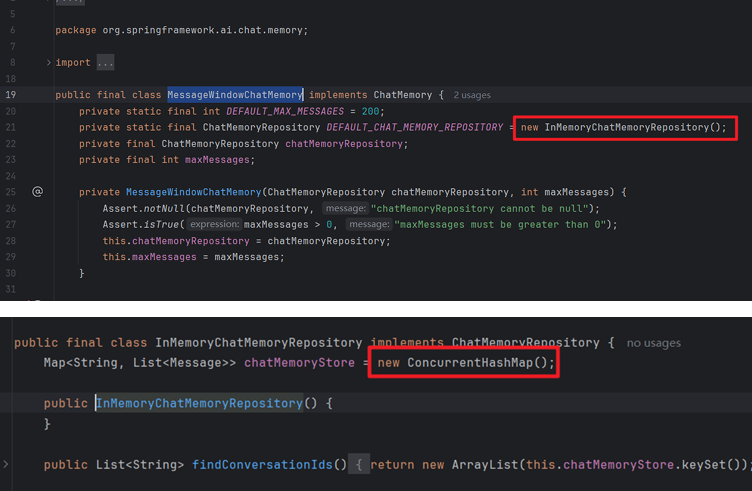Click line number 21 in the gutter

point(10,128)
